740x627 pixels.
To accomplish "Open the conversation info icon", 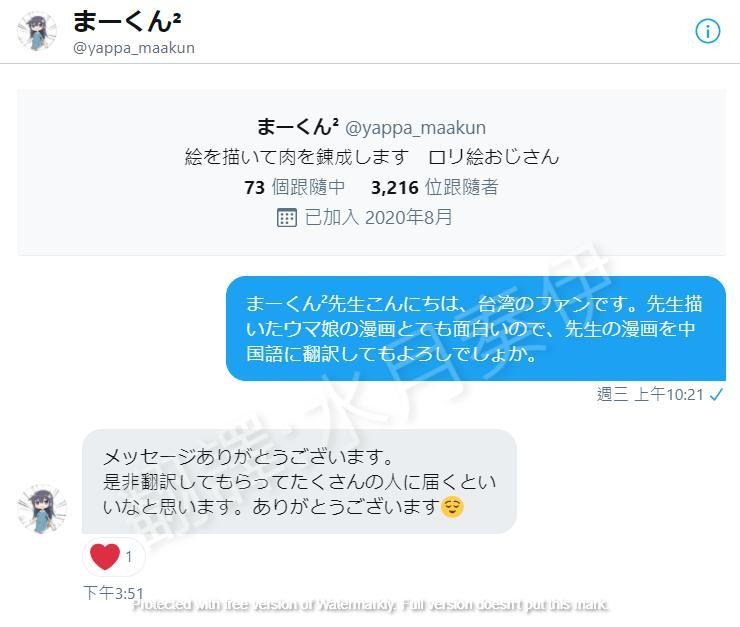I will pyautogui.click(x=707, y=32).
